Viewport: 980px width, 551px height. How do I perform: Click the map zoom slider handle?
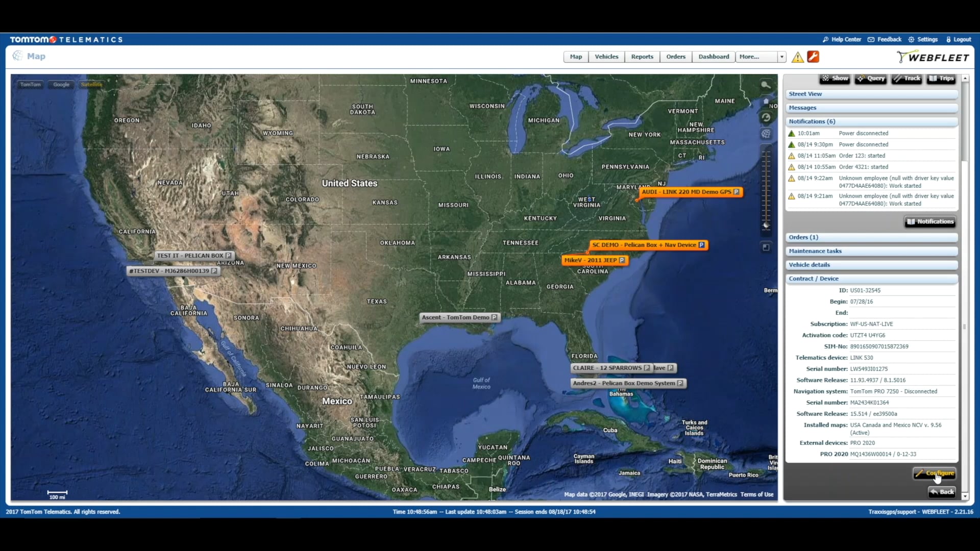pos(766,225)
